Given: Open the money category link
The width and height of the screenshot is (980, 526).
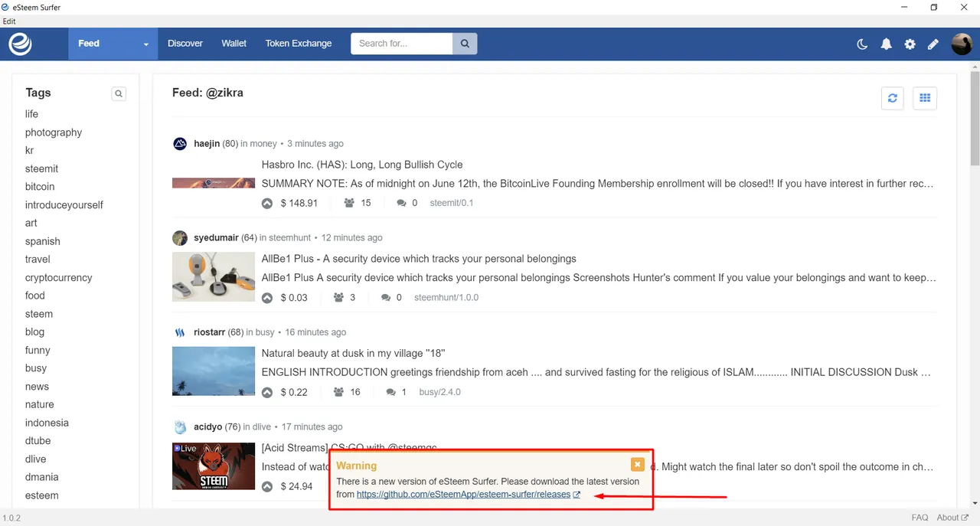Looking at the screenshot, I should click(263, 143).
